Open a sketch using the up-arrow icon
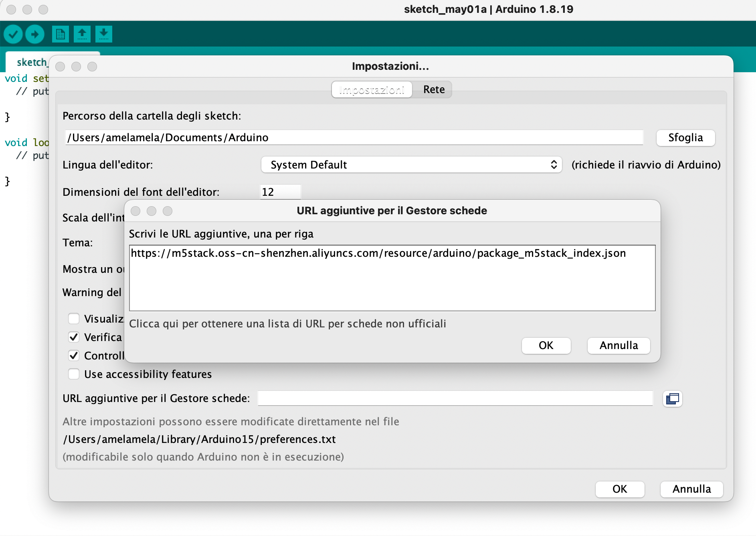The height and width of the screenshot is (536, 756). coord(82,34)
